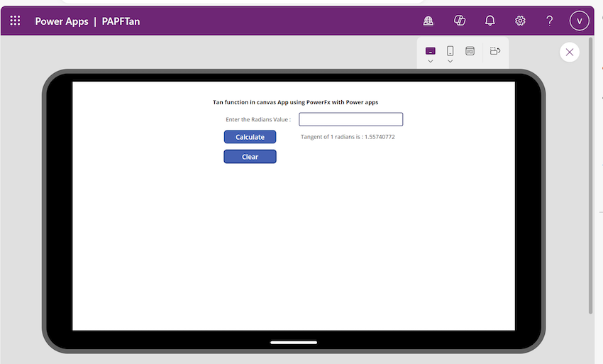The width and height of the screenshot is (603, 364).
Task: Open the help question mark
Action: (550, 21)
